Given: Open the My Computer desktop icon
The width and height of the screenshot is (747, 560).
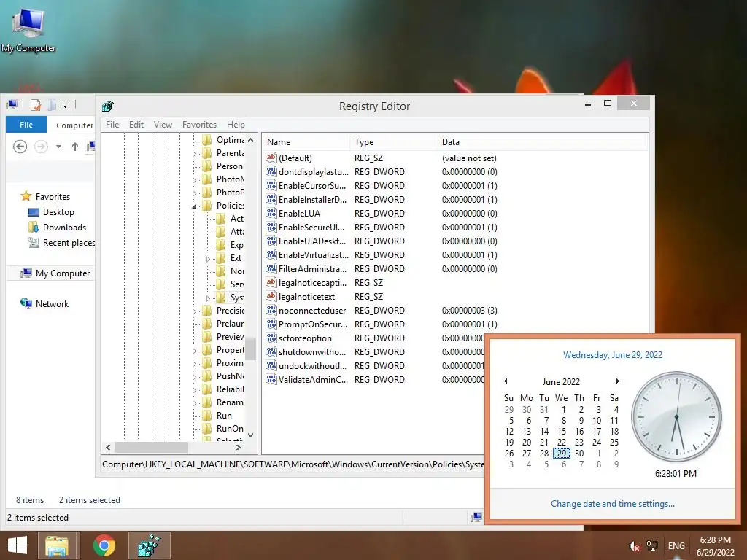Looking at the screenshot, I should coord(28,29).
